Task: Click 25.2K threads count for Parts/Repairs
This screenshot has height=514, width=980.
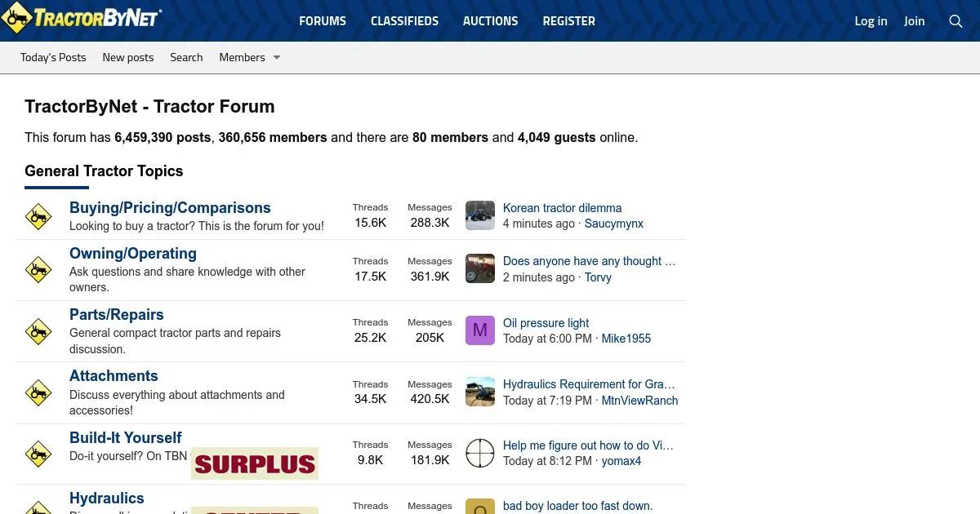Action: coord(370,338)
